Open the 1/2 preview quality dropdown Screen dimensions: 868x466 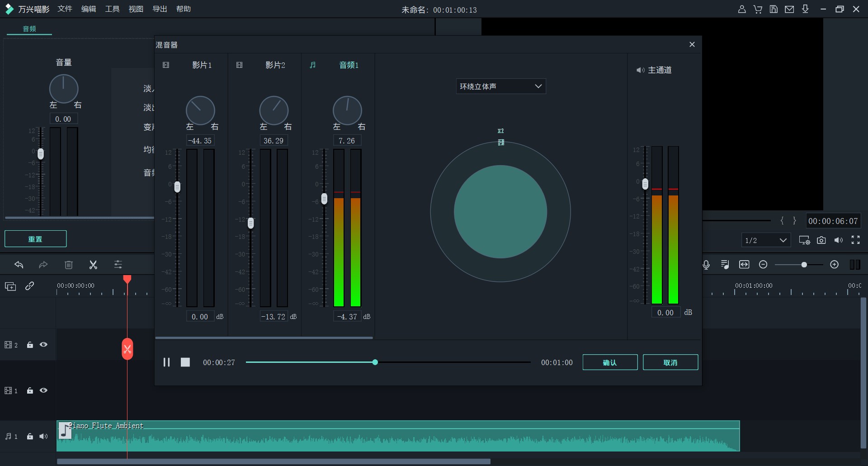click(766, 240)
